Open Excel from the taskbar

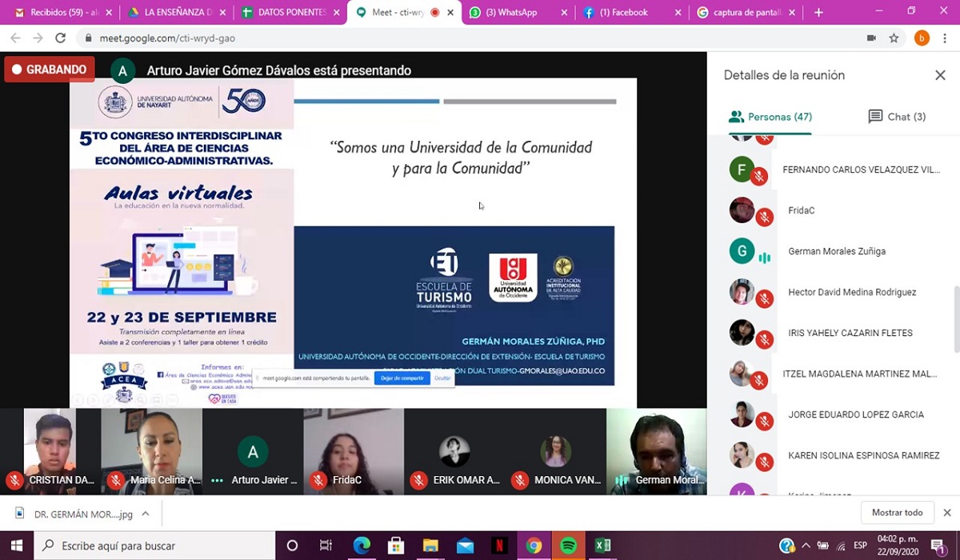coord(603,546)
